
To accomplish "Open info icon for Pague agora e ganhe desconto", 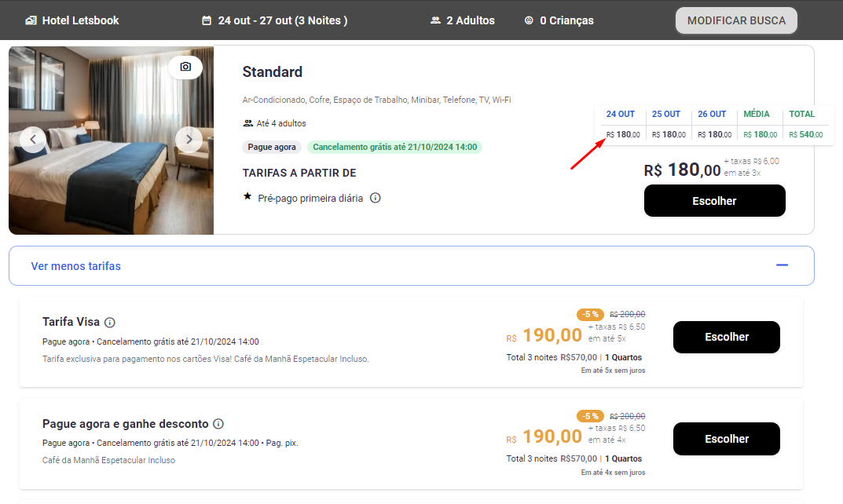I will tap(218, 424).
